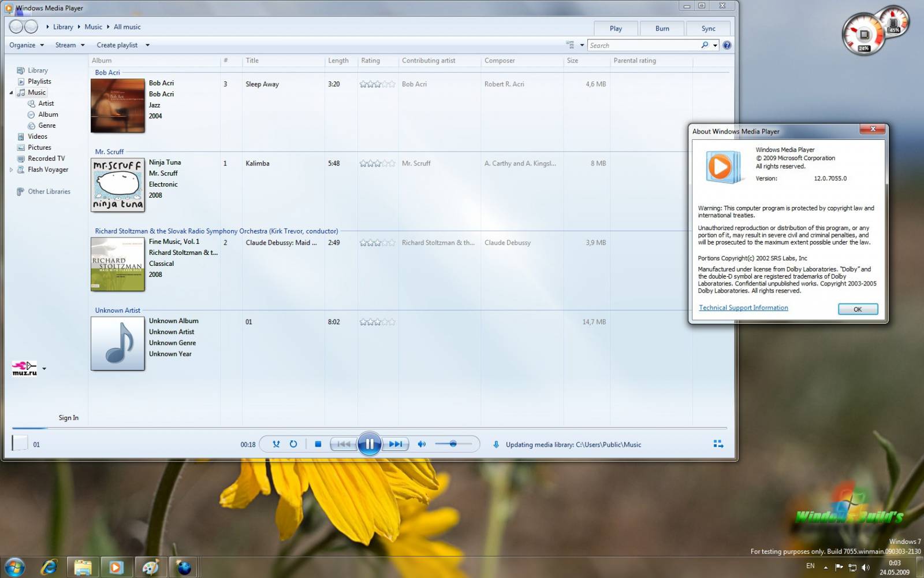Viewport: 924px width, 578px height.
Task: Skip to the next track
Action: 396,444
